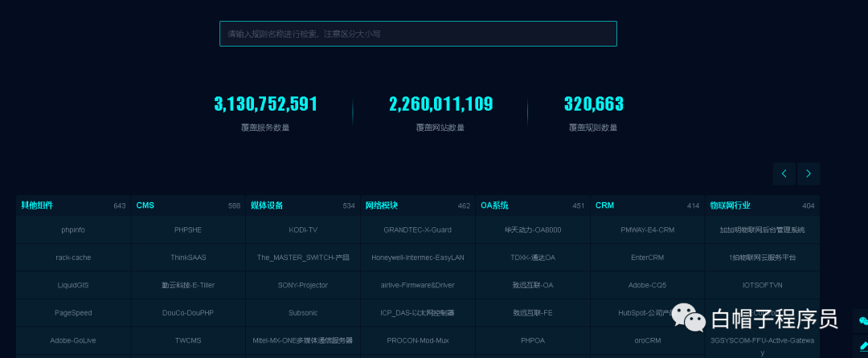Select the TDXK-通达OA rule
Screen dimensions: 868x358
pos(533,258)
